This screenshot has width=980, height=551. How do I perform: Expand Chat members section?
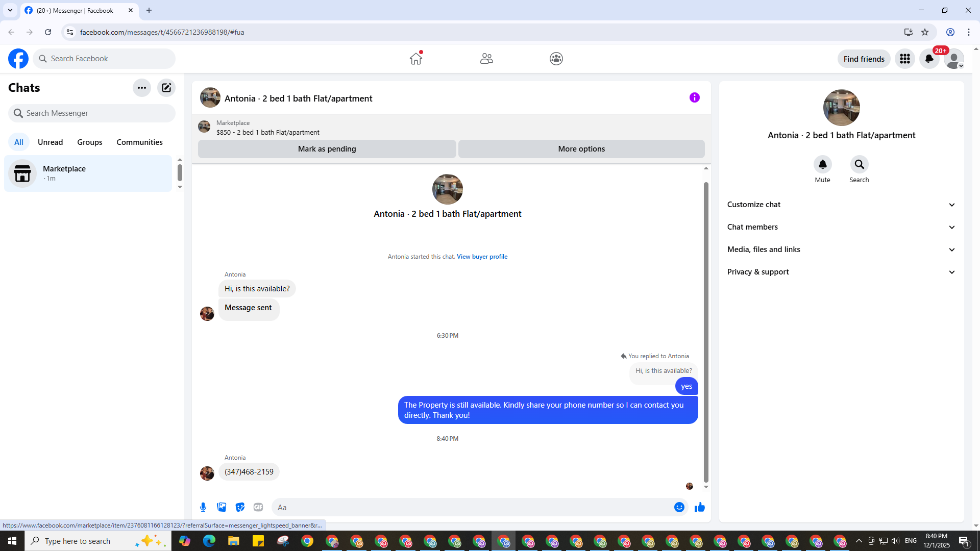tap(842, 227)
